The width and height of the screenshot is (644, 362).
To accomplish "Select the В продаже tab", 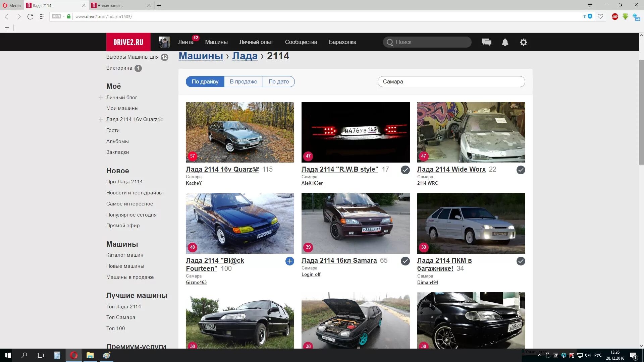I will point(243,82).
